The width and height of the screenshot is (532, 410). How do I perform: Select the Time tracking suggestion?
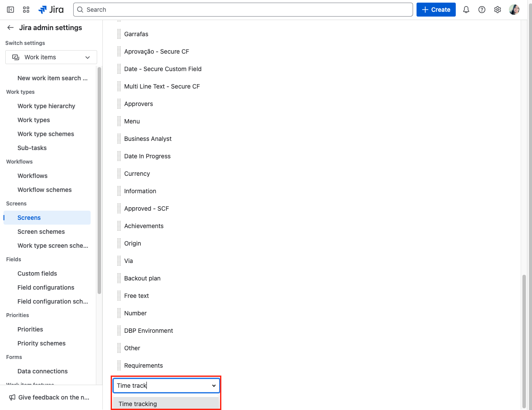click(138, 404)
